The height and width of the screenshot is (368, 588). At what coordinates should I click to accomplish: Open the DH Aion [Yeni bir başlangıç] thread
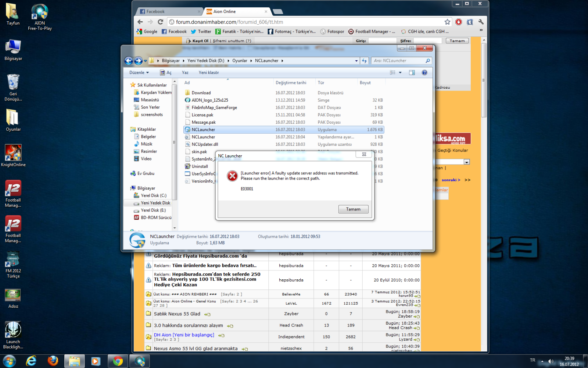[x=184, y=335]
